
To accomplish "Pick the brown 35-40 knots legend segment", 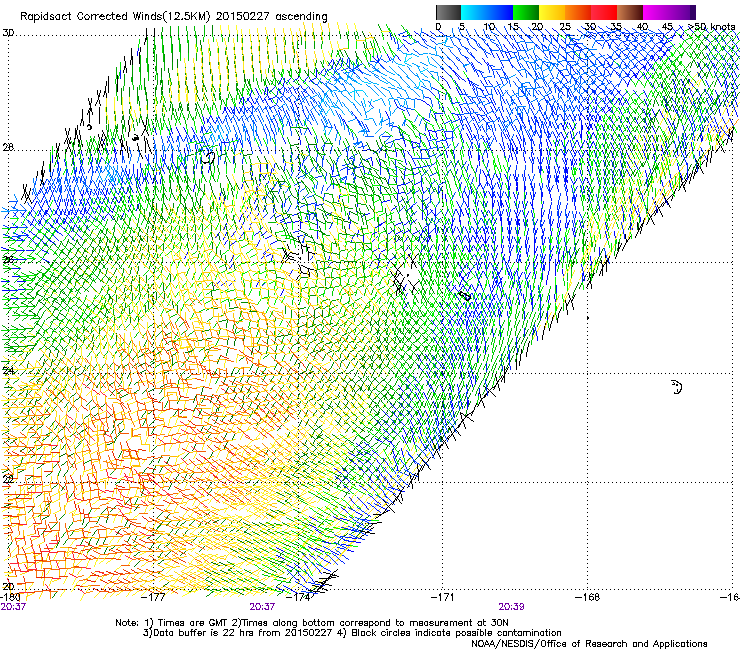I will [630, 12].
